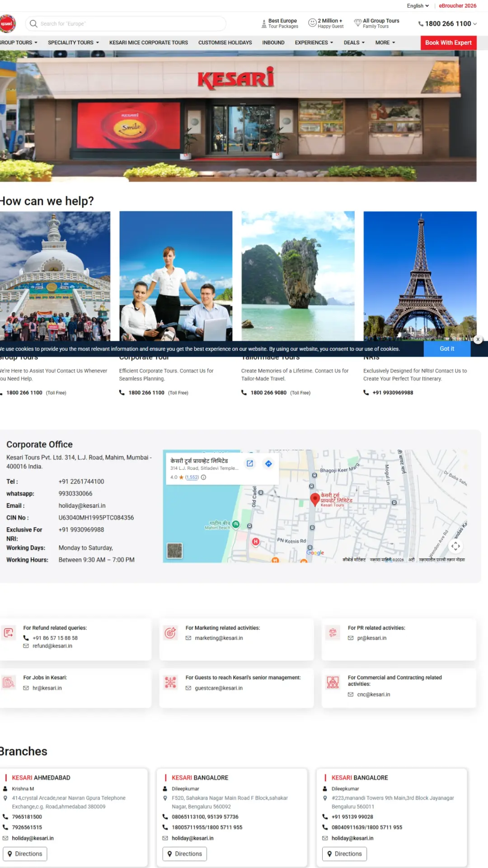
Task: Expand the Deals menu
Action: [x=354, y=42]
